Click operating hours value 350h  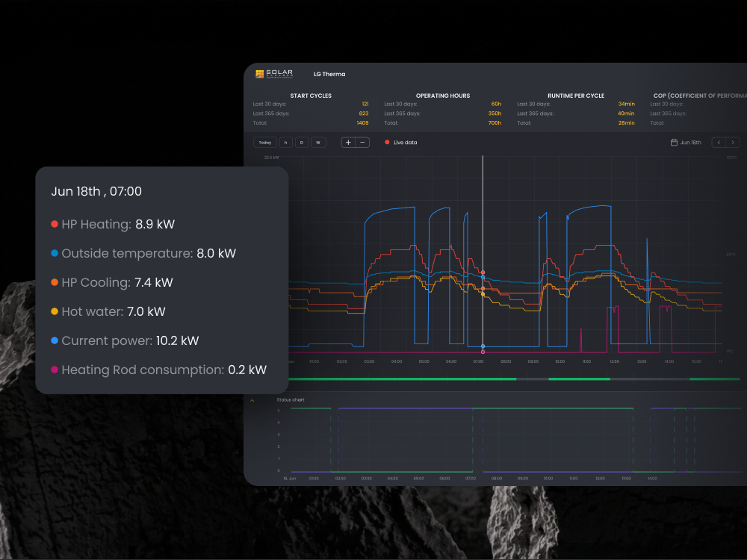click(495, 113)
